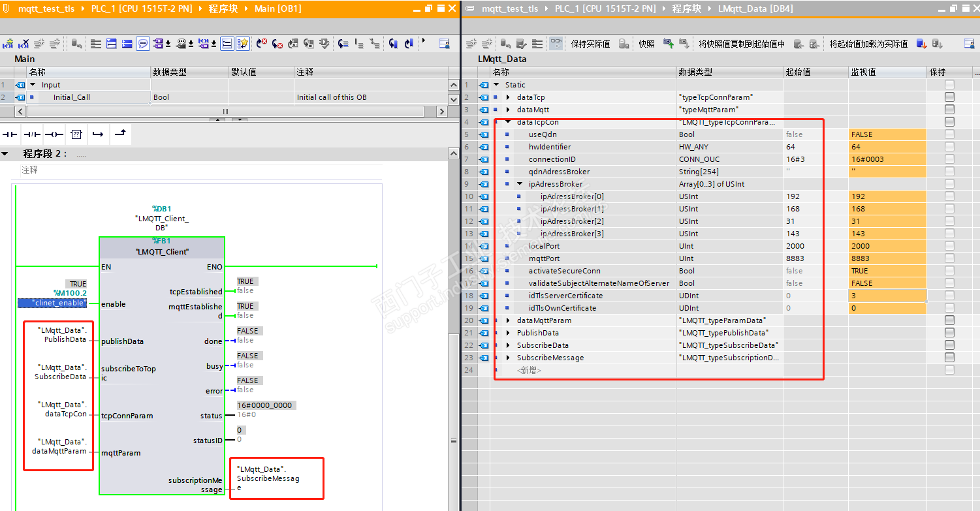Click the 将起始值加载为实际值 button
This screenshot has width=980, height=511.
click(x=868, y=44)
